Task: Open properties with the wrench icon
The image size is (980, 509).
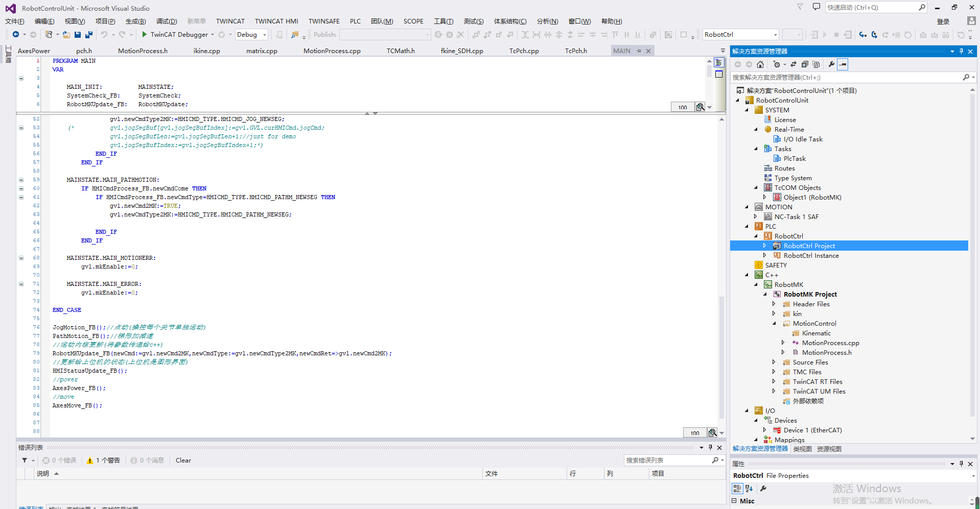Action: coord(831,64)
